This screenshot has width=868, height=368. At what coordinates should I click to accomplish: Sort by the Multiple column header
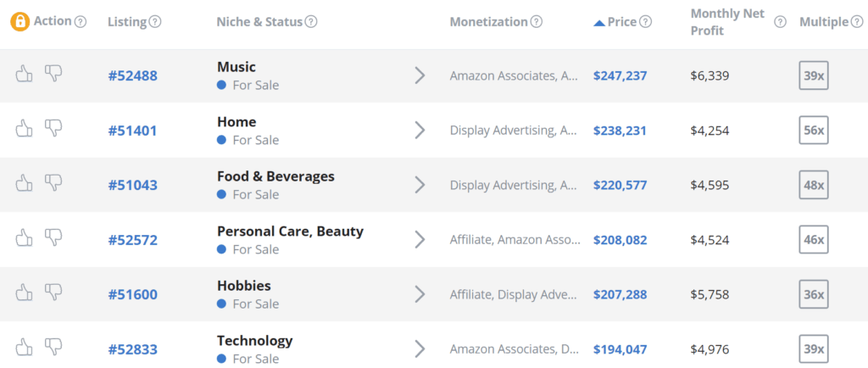[824, 22]
